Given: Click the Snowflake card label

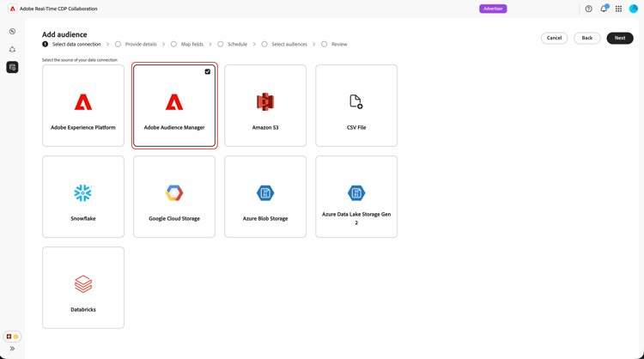Looking at the screenshot, I should pos(83,218).
